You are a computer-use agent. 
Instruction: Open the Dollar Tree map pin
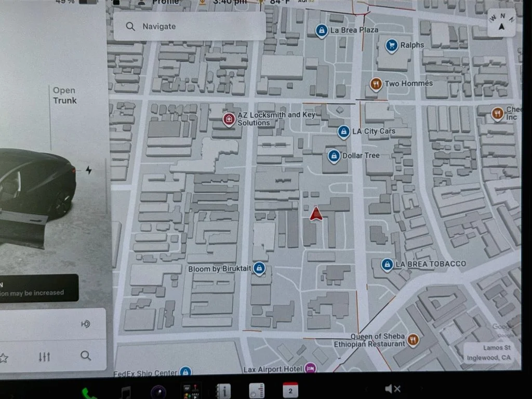[x=334, y=156]
